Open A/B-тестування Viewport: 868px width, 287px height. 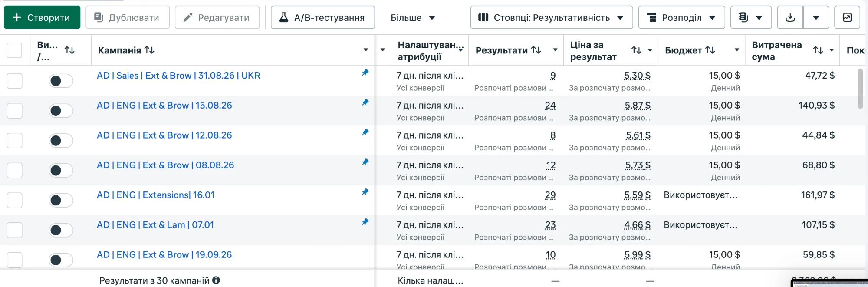(x=322, y=17)
